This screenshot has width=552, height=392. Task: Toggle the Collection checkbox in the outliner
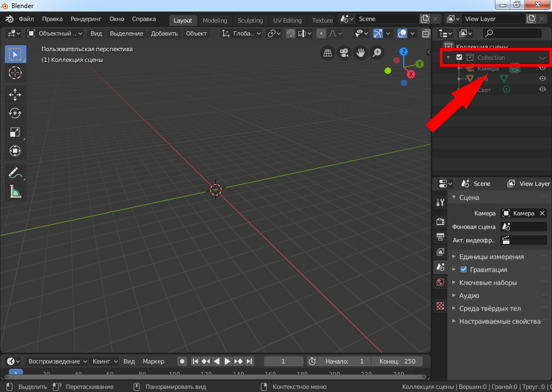(x=459, y=58)
